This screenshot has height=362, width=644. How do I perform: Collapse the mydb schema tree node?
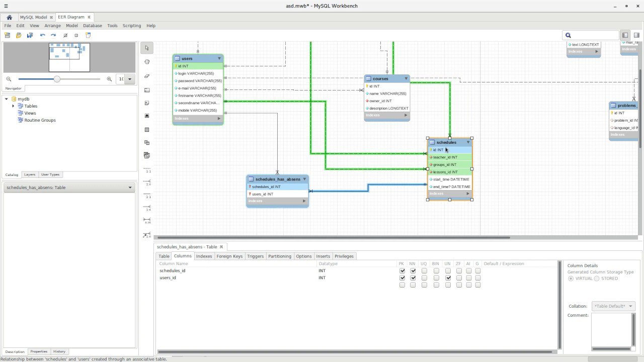7,99
